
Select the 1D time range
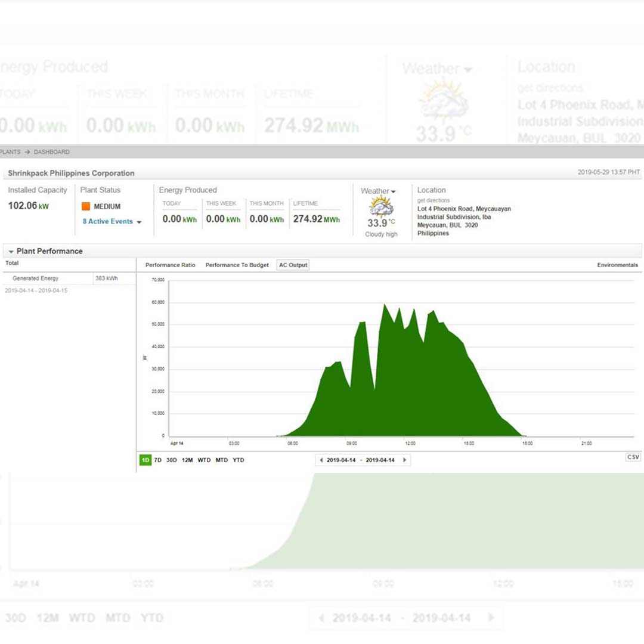145,460
